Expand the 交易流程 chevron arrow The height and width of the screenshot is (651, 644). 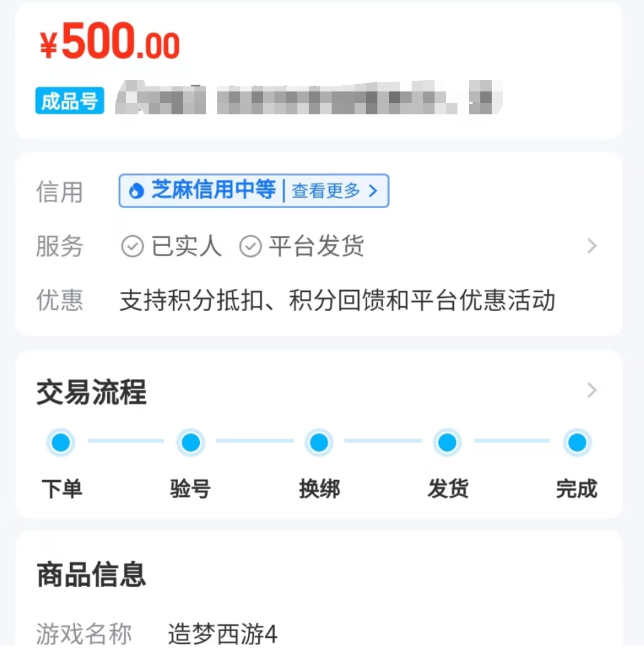pos(592,391)
